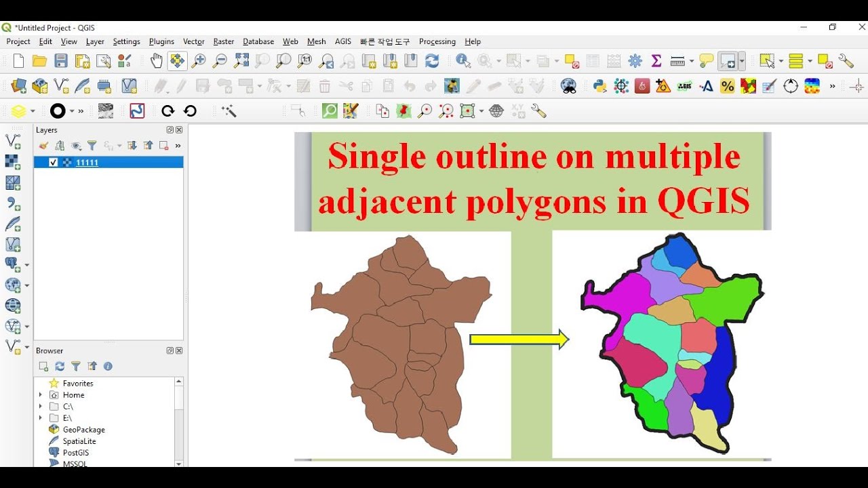
Task: Activate the Identify Features tool
Action: click(463, 61)
